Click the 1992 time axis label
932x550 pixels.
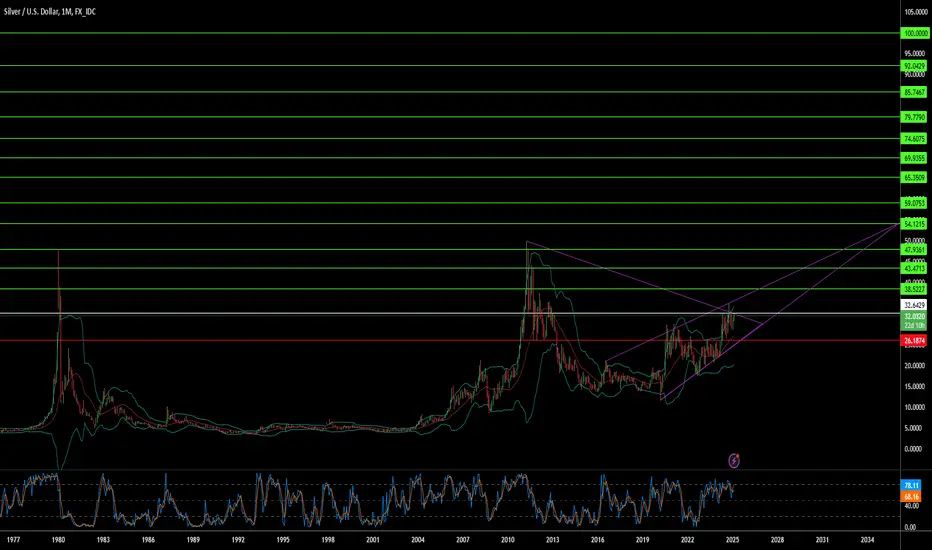pos(238,540)
